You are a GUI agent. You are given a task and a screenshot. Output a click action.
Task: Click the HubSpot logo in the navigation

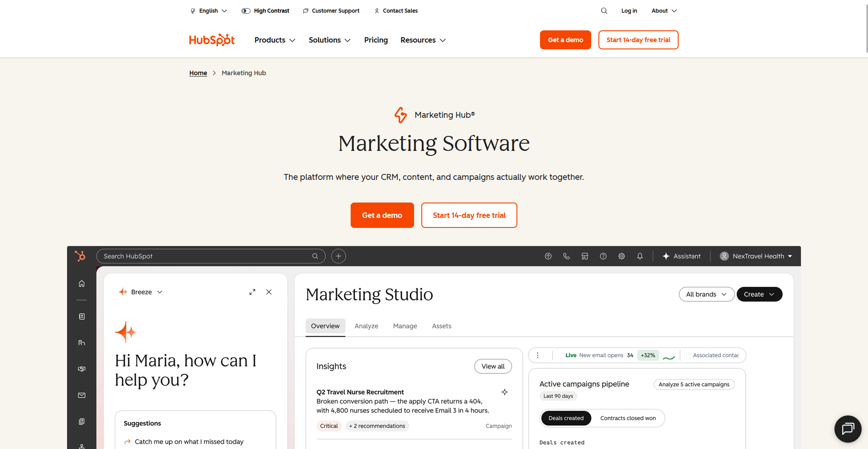click(x=212, y=40)
